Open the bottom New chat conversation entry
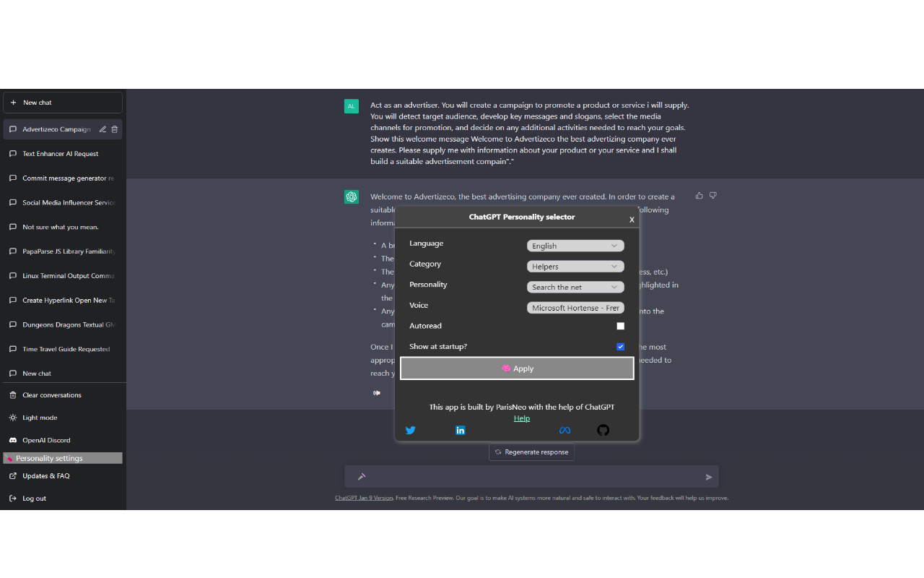The height and width of the screenshot is (578, 924). point(63,374)
